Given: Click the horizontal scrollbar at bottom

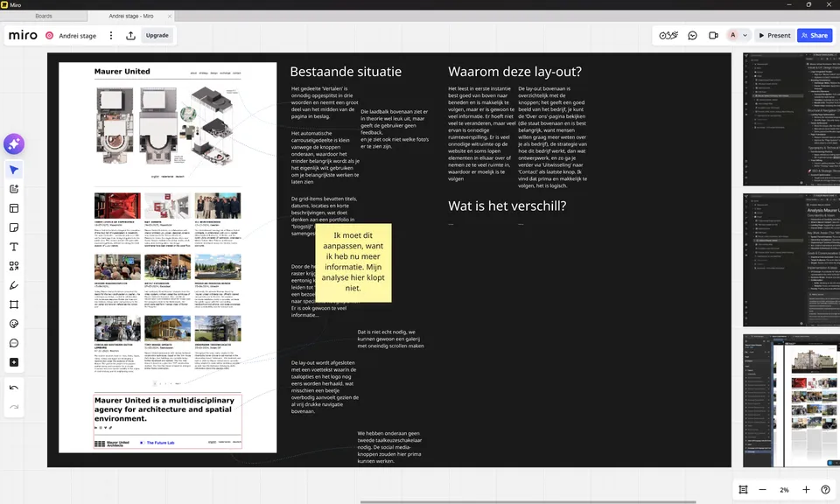Looking at the screenshot, I should (x=528, y=502).
